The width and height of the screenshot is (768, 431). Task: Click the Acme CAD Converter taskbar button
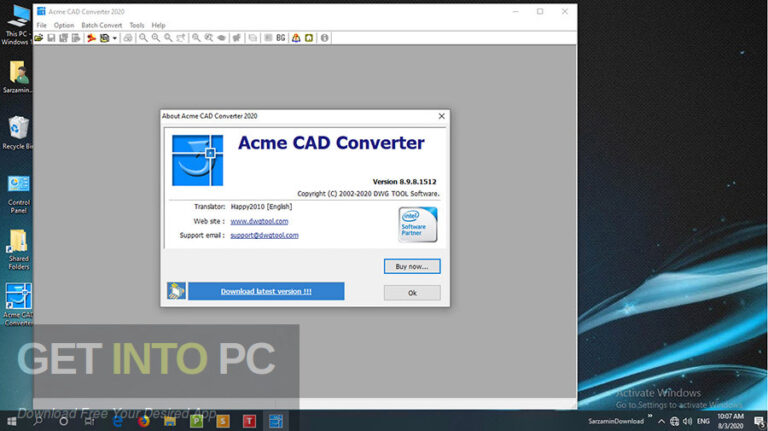[x=276, y=421]
